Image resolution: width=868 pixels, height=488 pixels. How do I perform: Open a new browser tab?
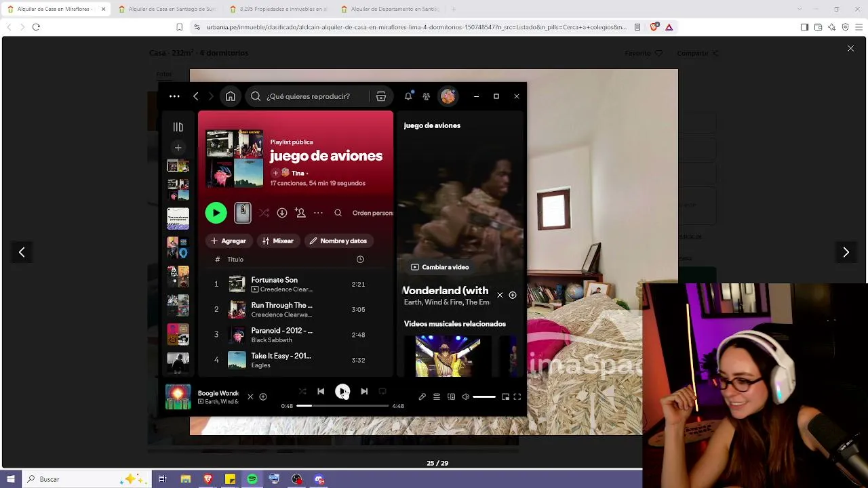tap(454, 9)
